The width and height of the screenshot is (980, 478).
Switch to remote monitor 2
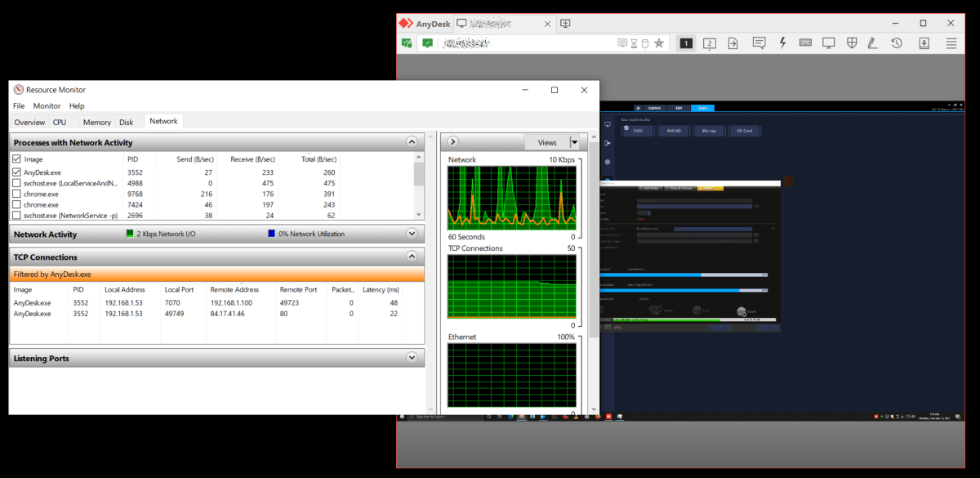coord(709,43)
